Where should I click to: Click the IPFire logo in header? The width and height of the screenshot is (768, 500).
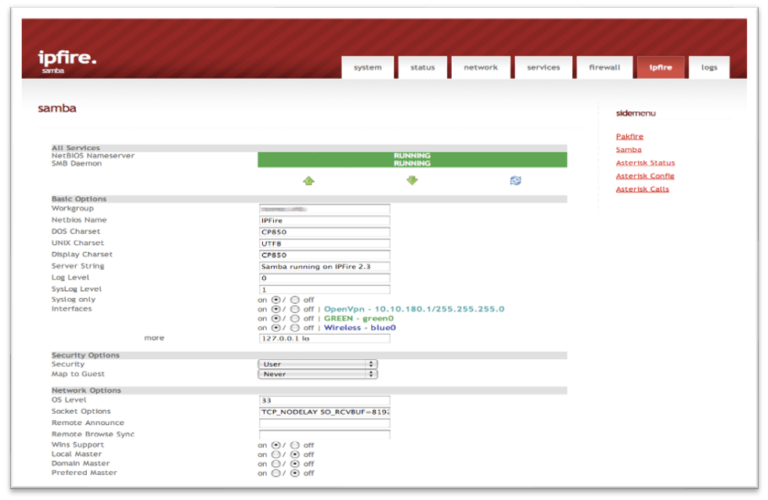pyautogui.click(x=67, y=61)
